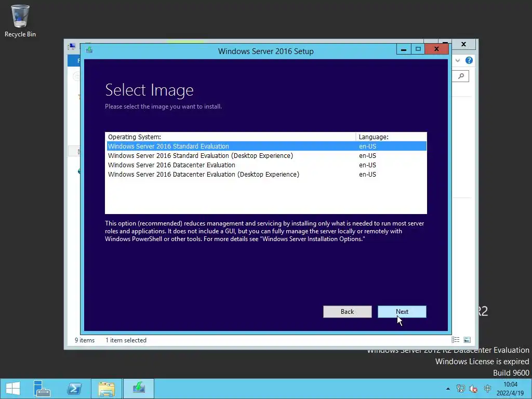Close the Windows Server 2016 Setup window
Image resolution: width=532 pixels, height=399 pixels.
coord(436,49)
